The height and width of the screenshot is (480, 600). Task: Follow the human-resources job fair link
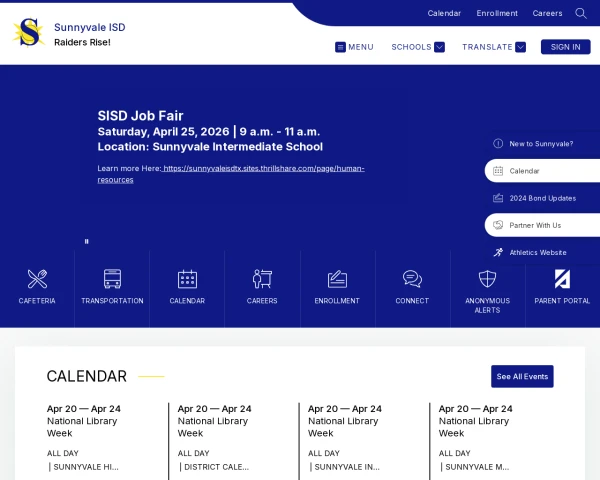coord(231,174)
